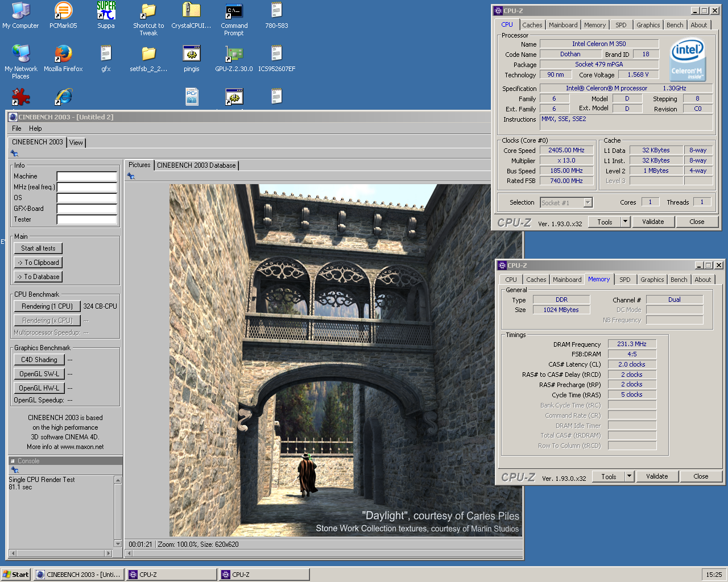The height and width of the screenshot is (582, 728).
Task: Open Bench tab in bottom CPU-Z window
Action: click(x=679, y=280)
